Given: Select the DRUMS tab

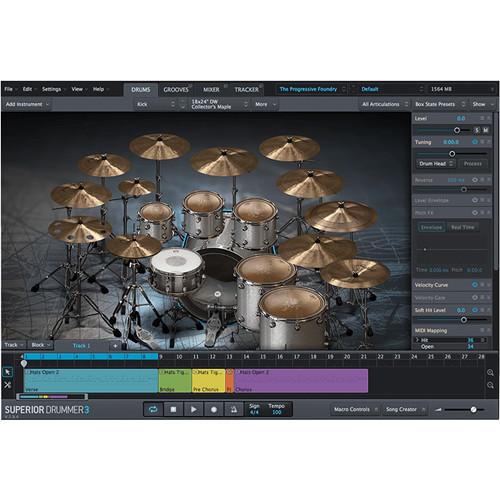Looking at the screenshot, I should (141, 90).
